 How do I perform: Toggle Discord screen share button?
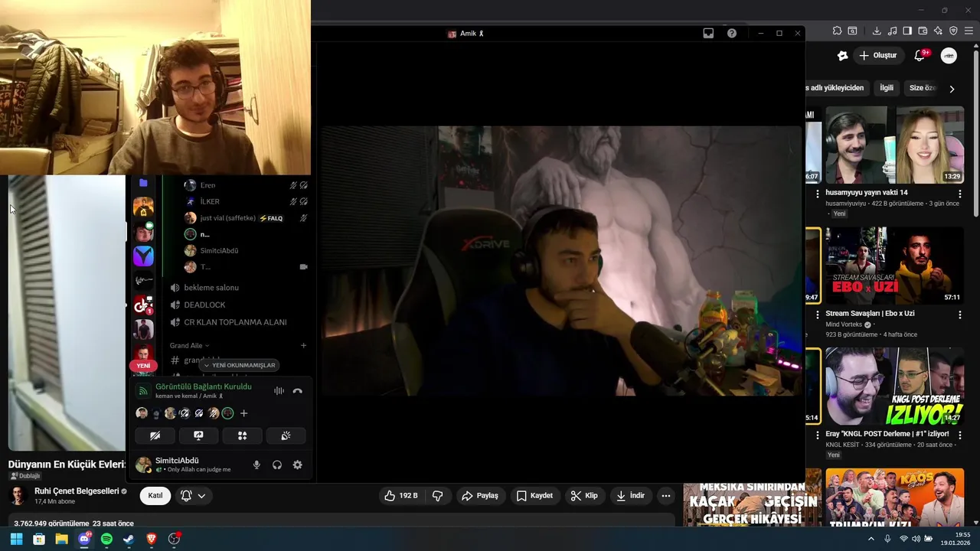click(x=198, y=435)
